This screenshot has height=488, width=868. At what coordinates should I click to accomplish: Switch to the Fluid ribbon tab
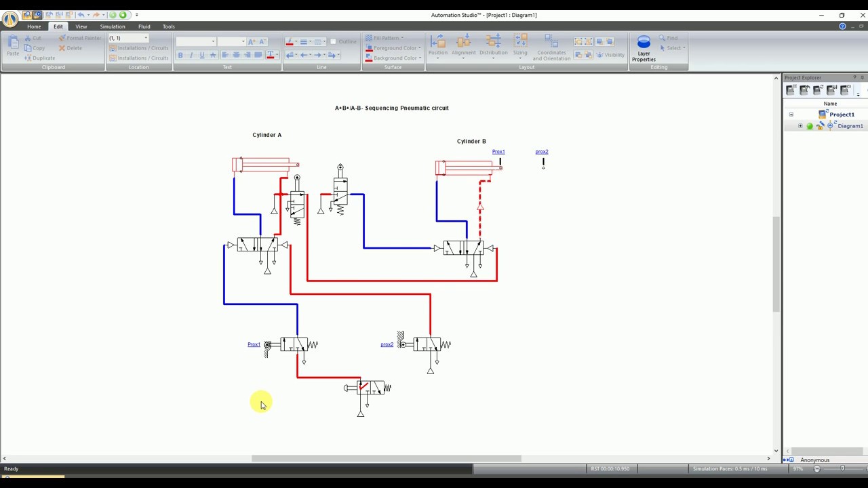[144, 26]
